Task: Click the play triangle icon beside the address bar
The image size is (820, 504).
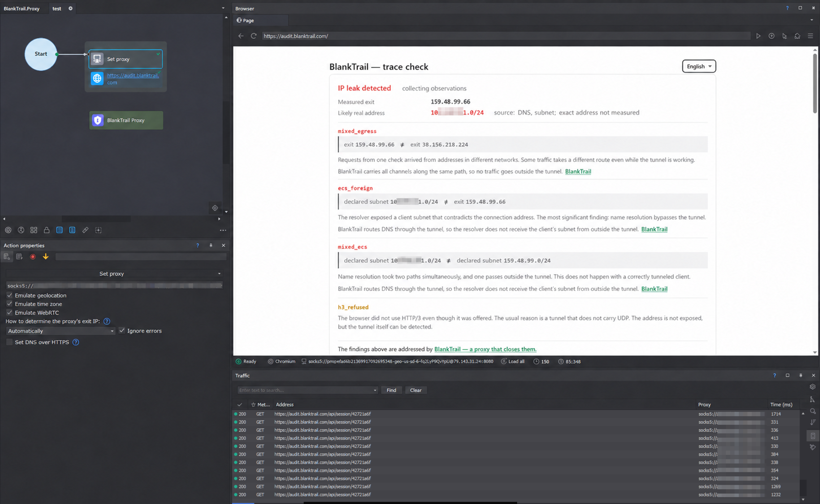Action: 758,36
